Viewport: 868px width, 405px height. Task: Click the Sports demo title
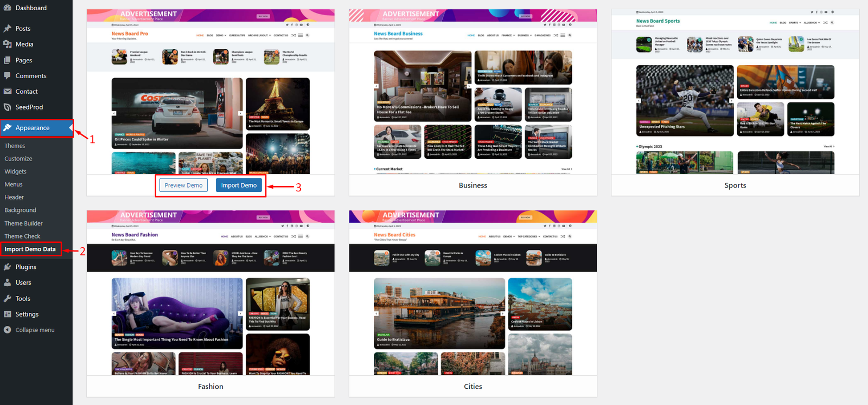click(735, 185)
